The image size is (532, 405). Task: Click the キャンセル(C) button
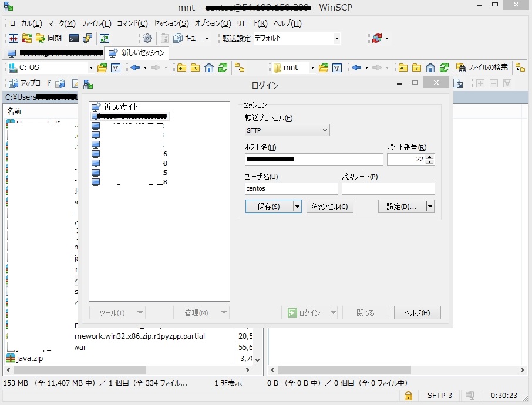[330, 206]
